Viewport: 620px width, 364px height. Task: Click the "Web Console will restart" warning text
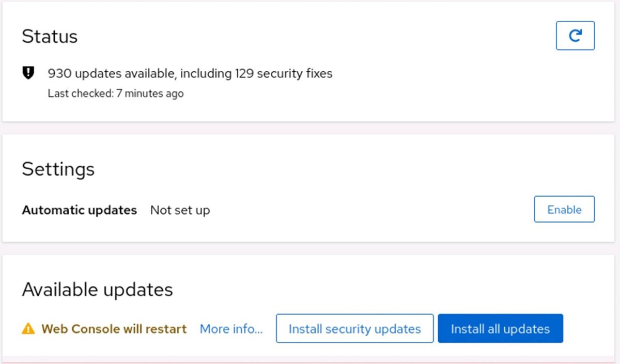pos(114,329)
